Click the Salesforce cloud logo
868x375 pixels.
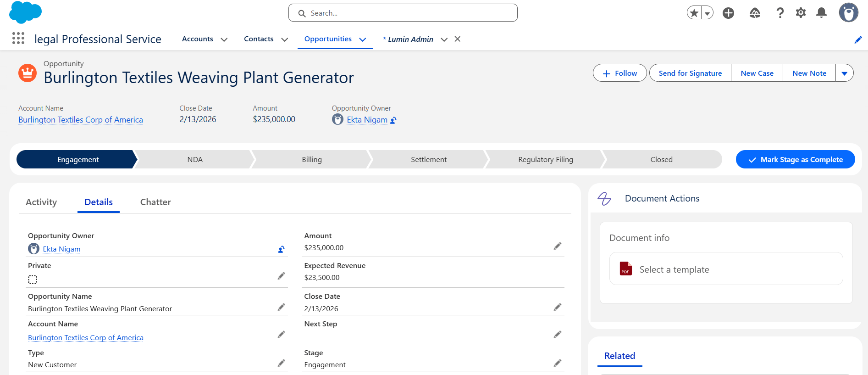25,12
